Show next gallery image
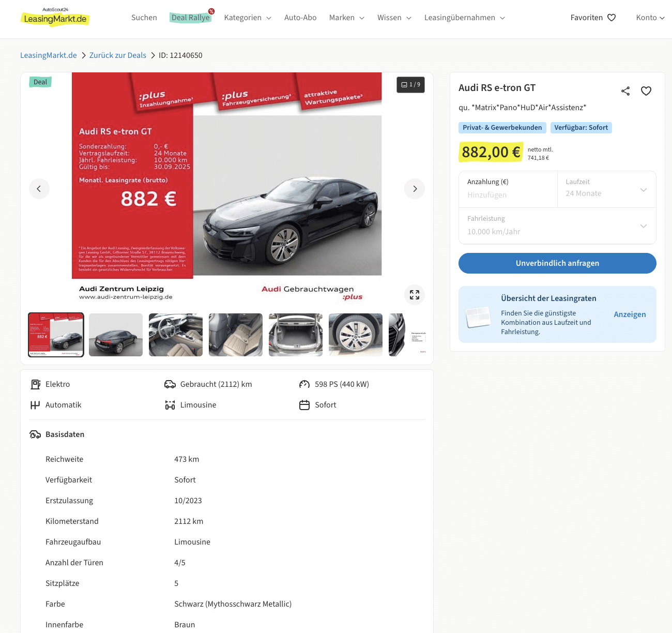 (x=415, y=189)
